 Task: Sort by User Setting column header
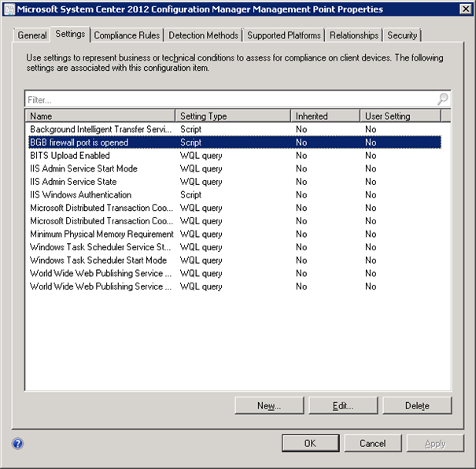pos(400,116)
